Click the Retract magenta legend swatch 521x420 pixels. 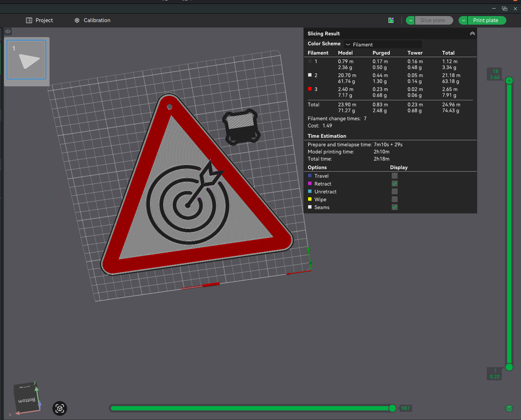click(310, 183)
